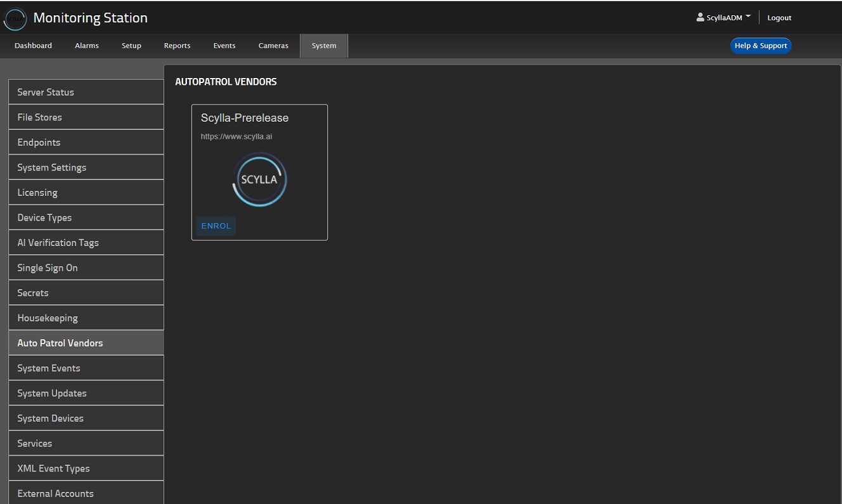Open the https://www.scylla.ai vendor URL
The height and width of the screenshot is (504, 842).
[x=236, y=136]
